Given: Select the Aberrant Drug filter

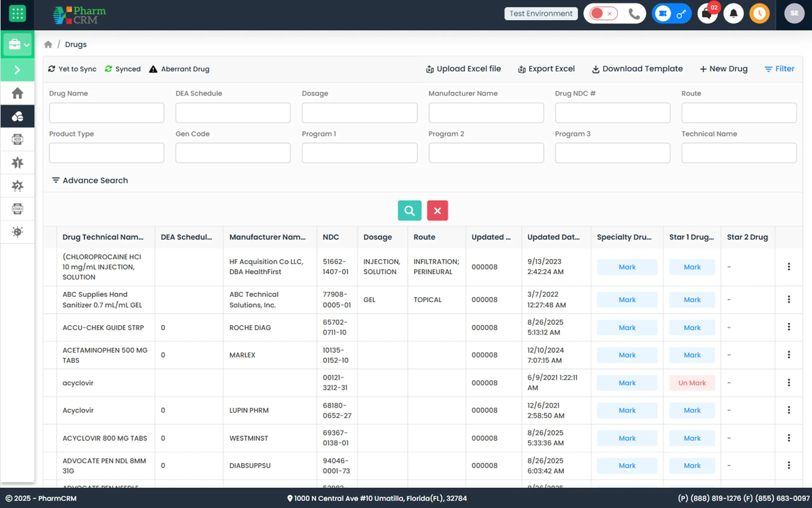Looking at the screenshot, I should point(179,69).
